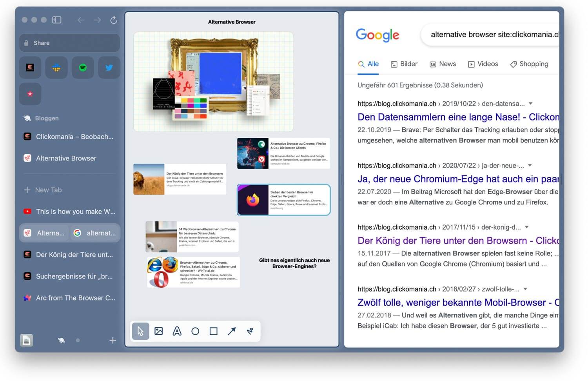Open the pinned Spotify favorite
Image resolution: width=588 pixels, height=381 pixels.
(x=83, y=68)
